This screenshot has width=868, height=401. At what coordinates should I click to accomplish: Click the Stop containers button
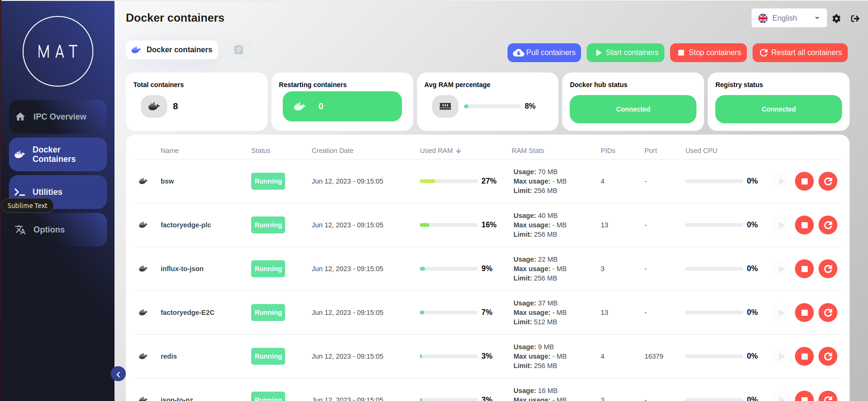tap(709, 53)
